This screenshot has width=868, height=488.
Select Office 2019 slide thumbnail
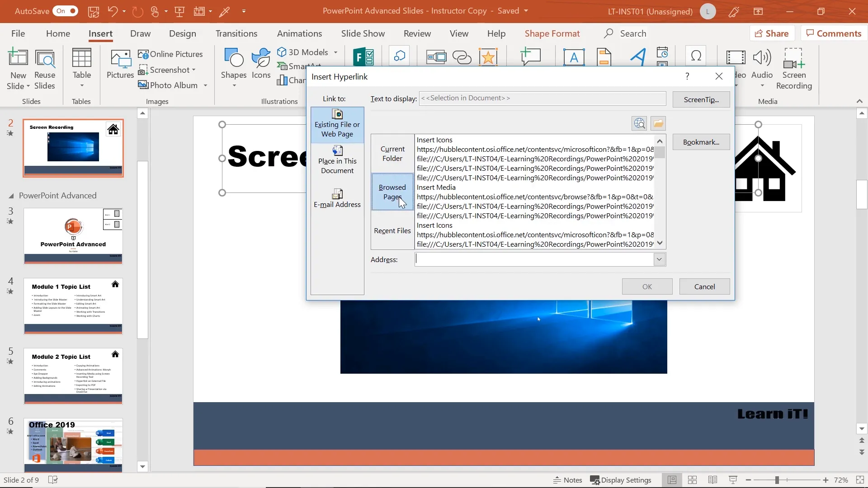[x=73, y=445]
